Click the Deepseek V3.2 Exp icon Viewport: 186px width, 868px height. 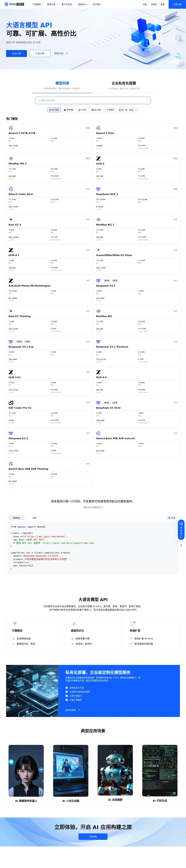[11, 342]
